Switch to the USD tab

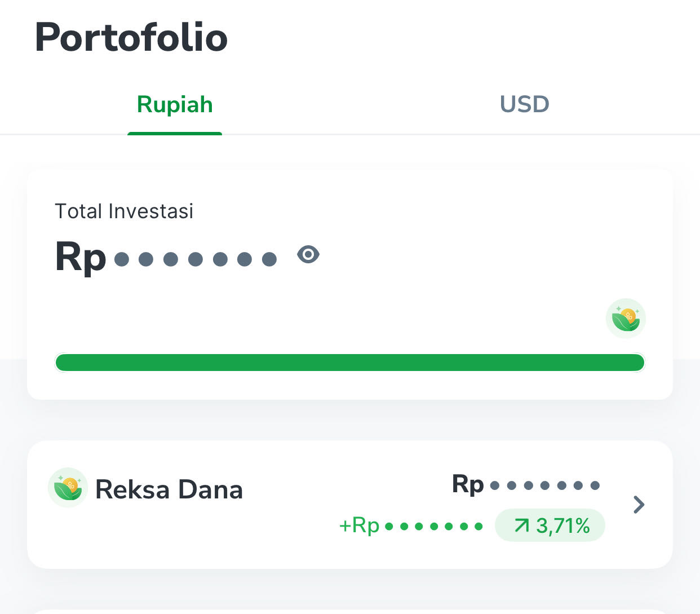524,104
